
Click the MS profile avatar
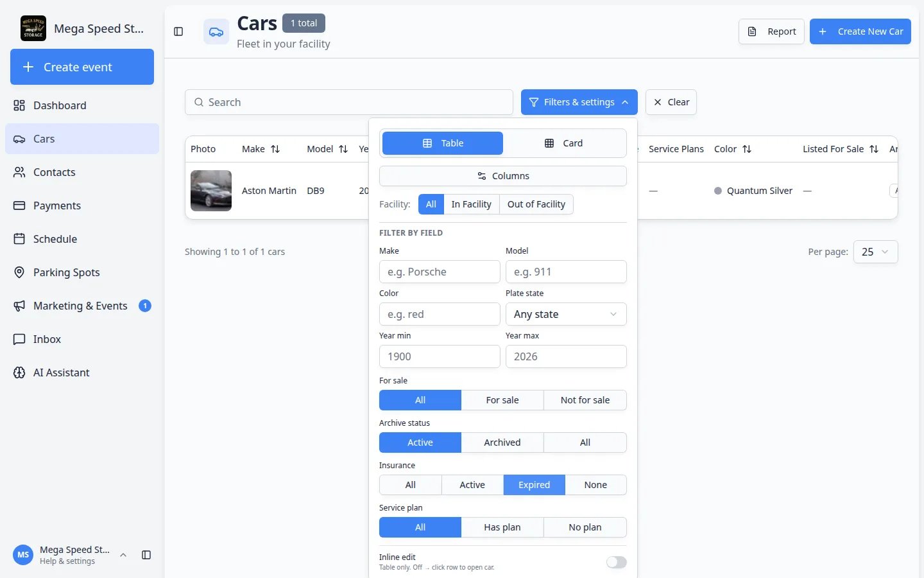coord(23,555)
